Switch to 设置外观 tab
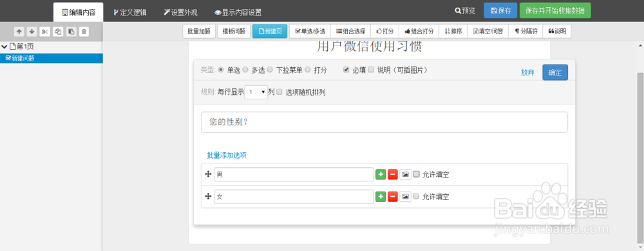644x251 pixels. point(180,12)
